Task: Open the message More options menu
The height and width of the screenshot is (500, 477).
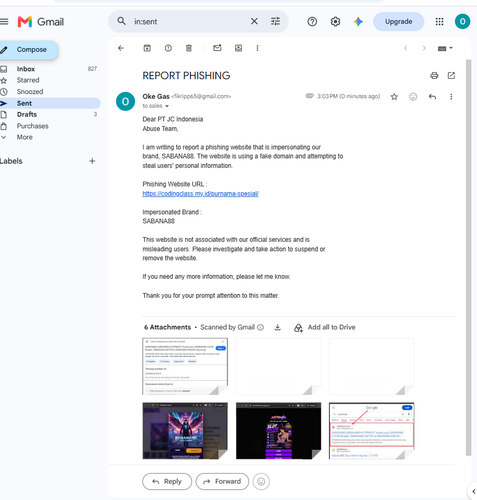Action: pos(451,97)
